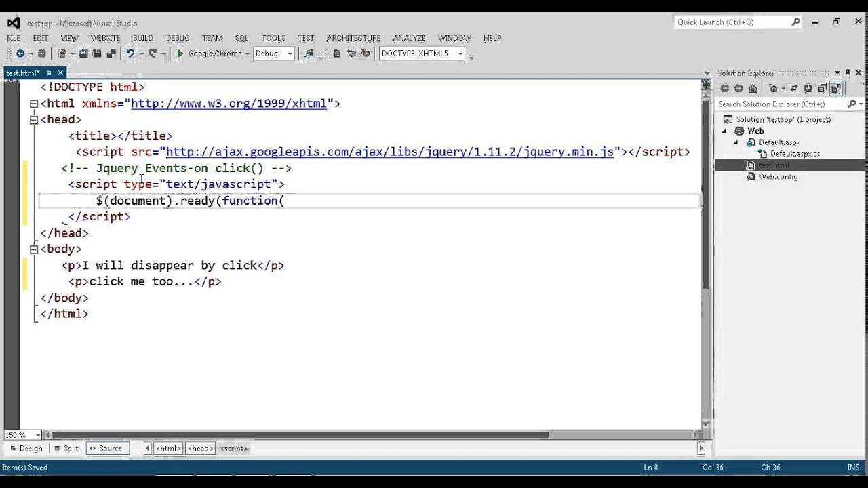Click the Redo arrow icon
The height and width of the screenshot is (488, 868).
[x=153, y=53]
